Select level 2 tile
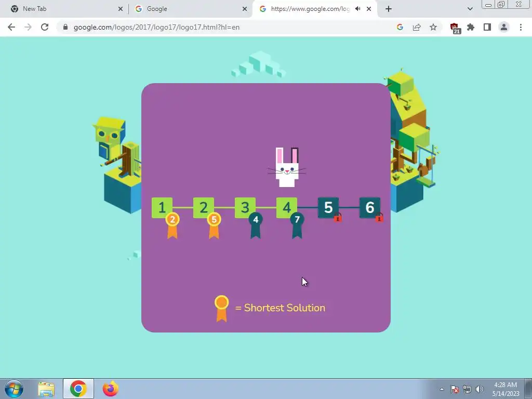This screenshot has width=532, height=399. point(204,207)
